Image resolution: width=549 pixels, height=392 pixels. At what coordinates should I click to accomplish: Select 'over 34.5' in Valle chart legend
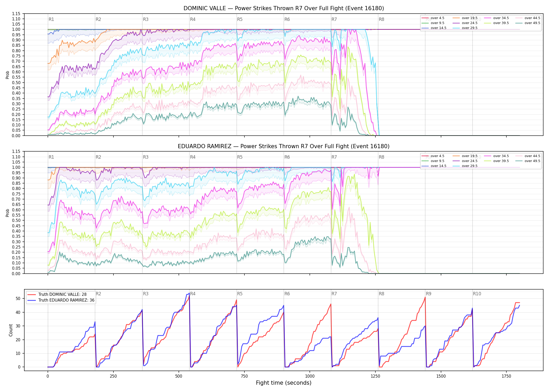(x=496, y=18)
